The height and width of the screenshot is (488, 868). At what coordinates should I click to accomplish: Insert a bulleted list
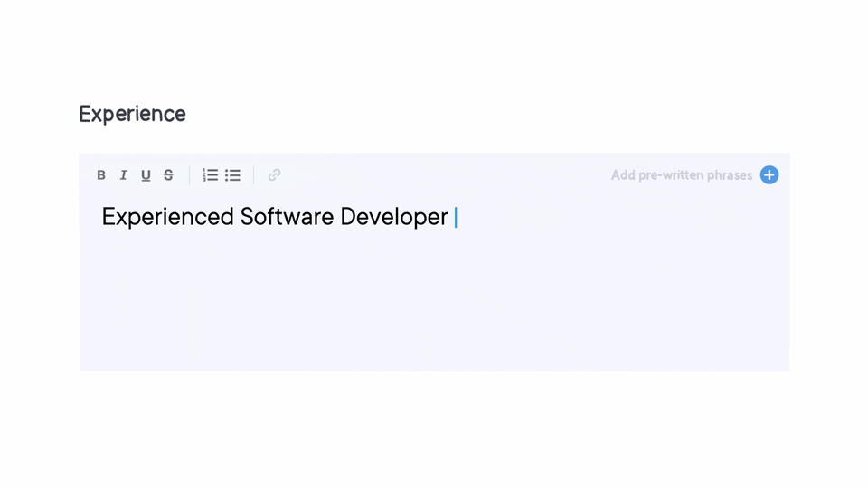[233, 175]
